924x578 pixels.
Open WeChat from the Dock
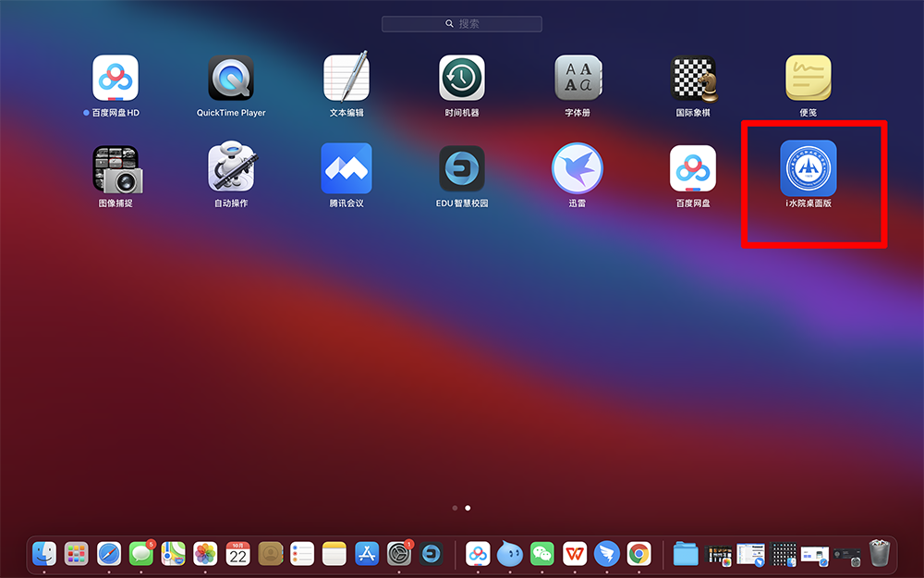542,554
